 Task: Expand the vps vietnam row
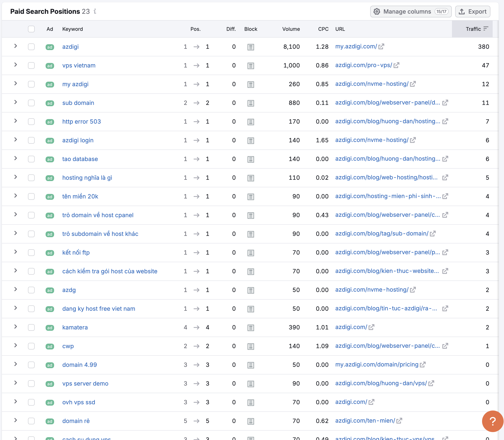16,65
